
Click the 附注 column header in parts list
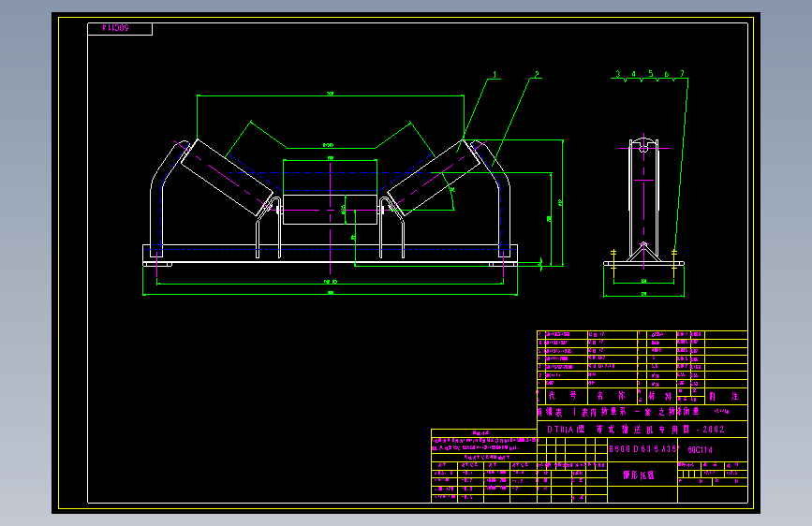click(x=723, y=396)
